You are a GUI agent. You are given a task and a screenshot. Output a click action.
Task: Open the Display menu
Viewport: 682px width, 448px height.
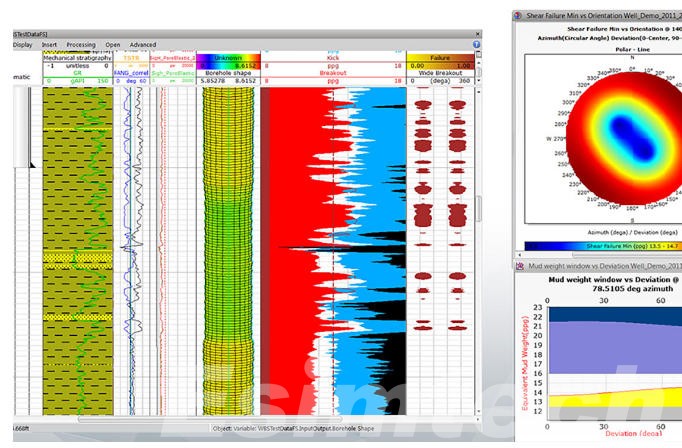[x=23, y=45]
